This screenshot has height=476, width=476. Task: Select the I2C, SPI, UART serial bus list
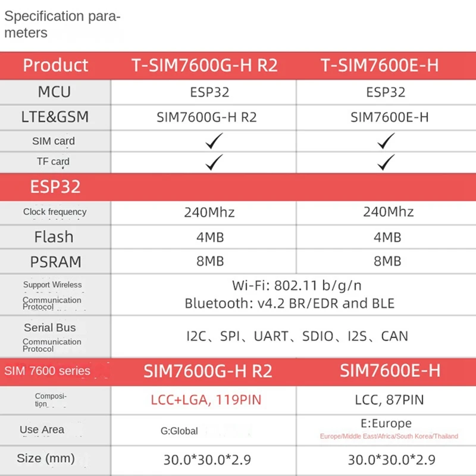click(x=297, y=336)
